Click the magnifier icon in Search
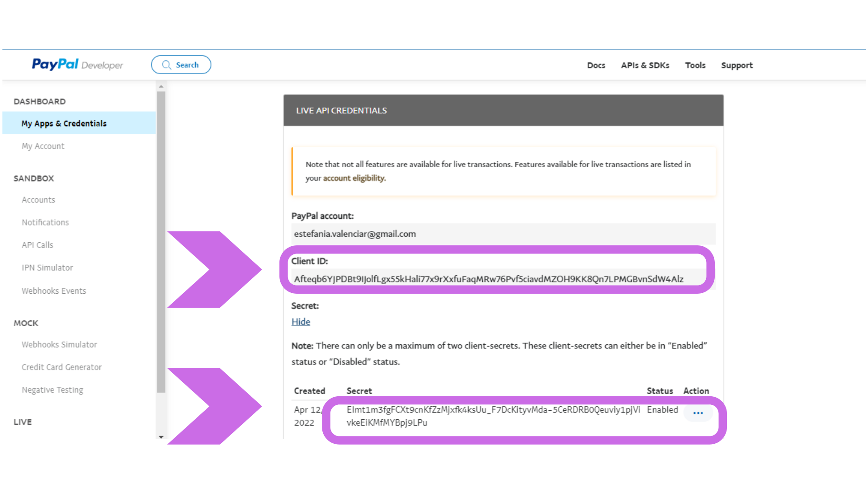The height and width of the screenshot is (488, 868). [x=167, y=65]
